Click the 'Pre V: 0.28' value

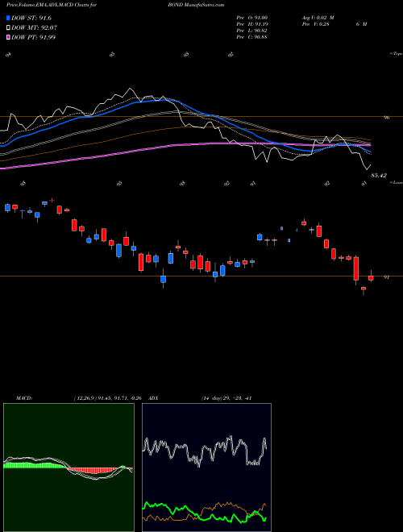click(315, 24)
